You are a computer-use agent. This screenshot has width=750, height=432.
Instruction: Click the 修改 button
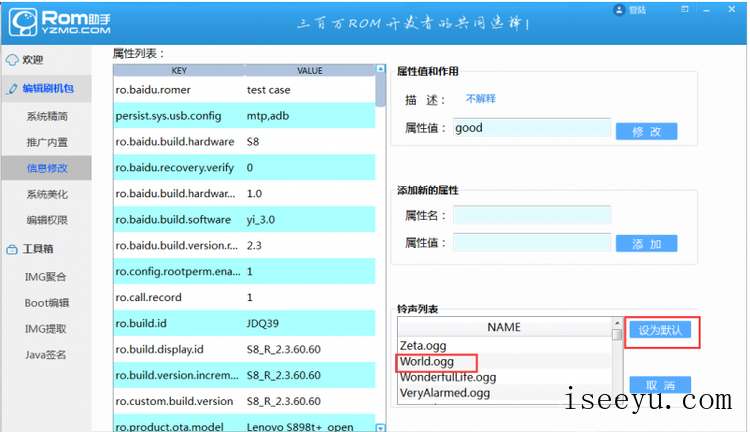coord(646,131)
